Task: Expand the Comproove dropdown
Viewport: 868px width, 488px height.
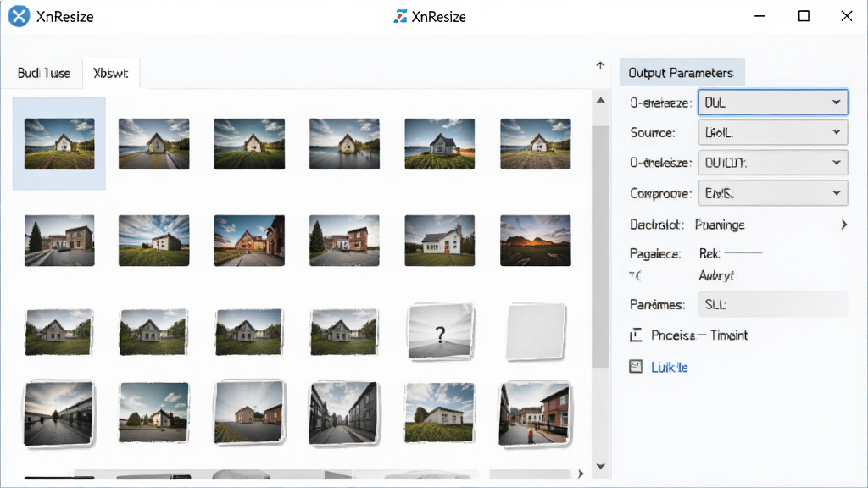Action: click(x=773, y=194)
